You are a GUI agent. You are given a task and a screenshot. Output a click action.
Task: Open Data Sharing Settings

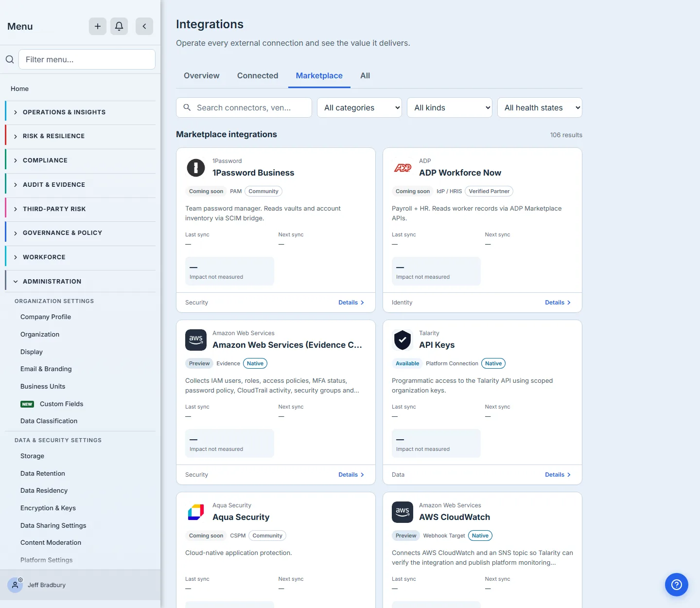click(x=53, y=526)
